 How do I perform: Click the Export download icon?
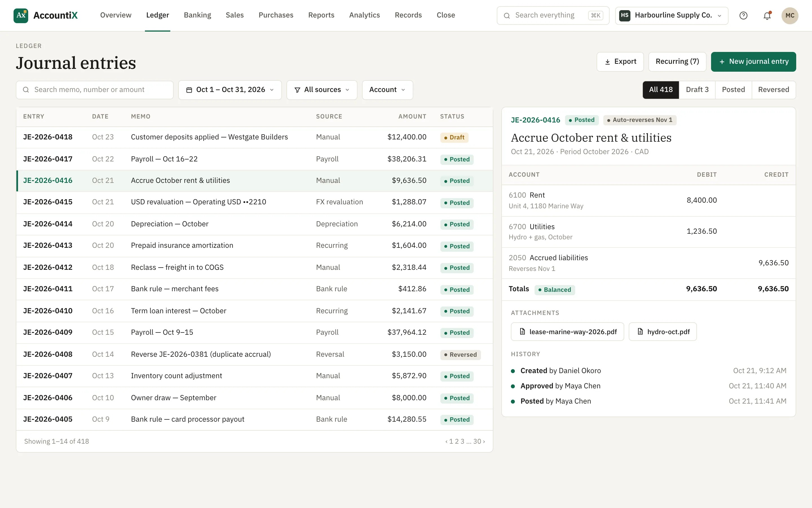coord(607,62)
